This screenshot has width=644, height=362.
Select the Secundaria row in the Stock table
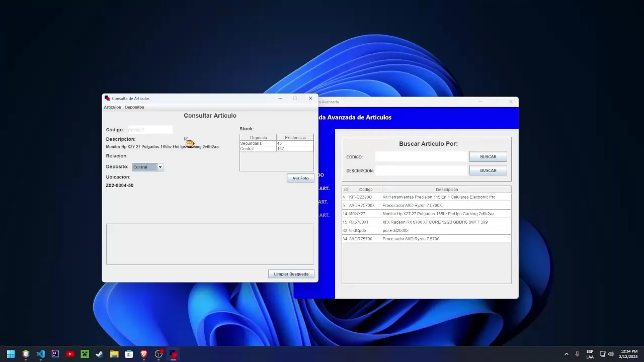click(277, 143)
